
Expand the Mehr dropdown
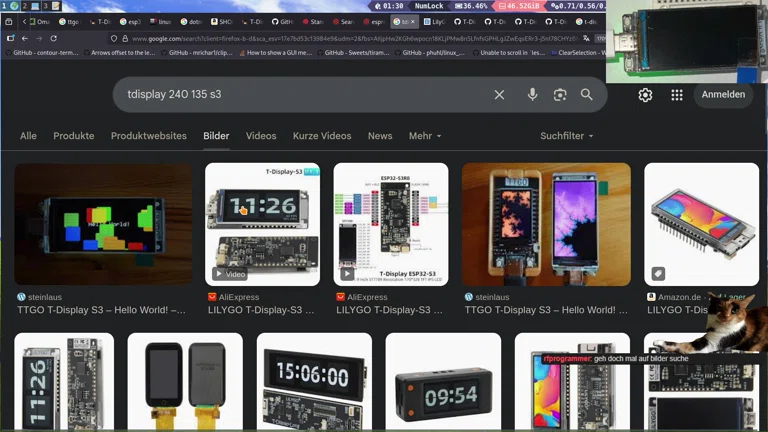tap(425, 136)
